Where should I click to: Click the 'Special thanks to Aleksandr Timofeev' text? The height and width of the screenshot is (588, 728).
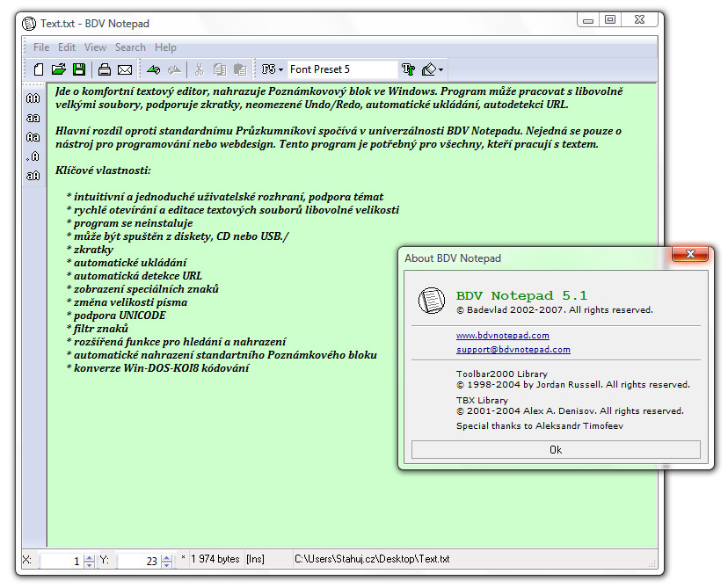click(540, 426)
